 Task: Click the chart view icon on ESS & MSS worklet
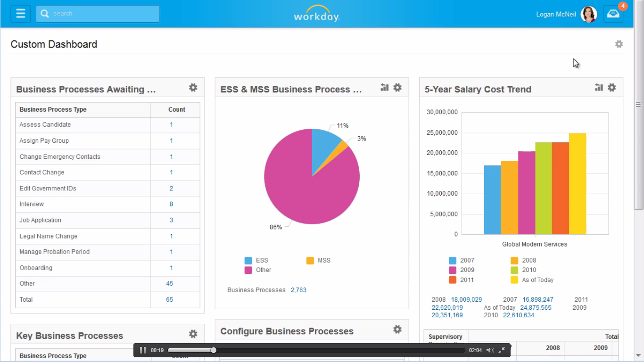[384, 87]
